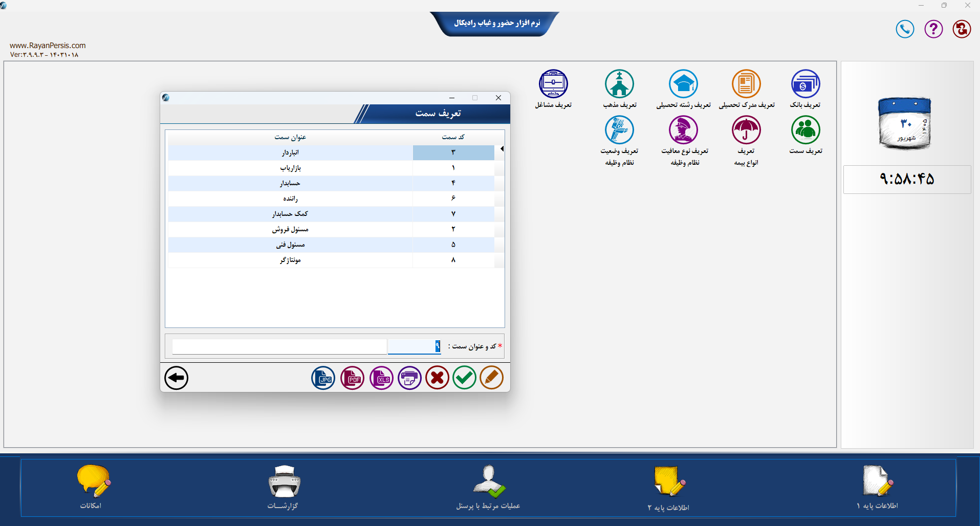The image size is (980, 526).
Task: Click the phone contact icon at top
Action: pos(905,29)
